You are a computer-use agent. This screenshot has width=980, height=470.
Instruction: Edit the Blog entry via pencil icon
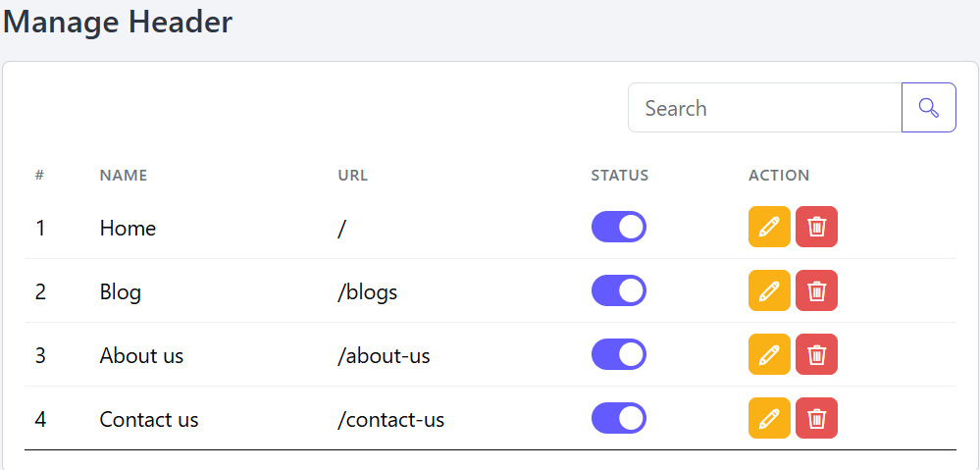point(769,290)
